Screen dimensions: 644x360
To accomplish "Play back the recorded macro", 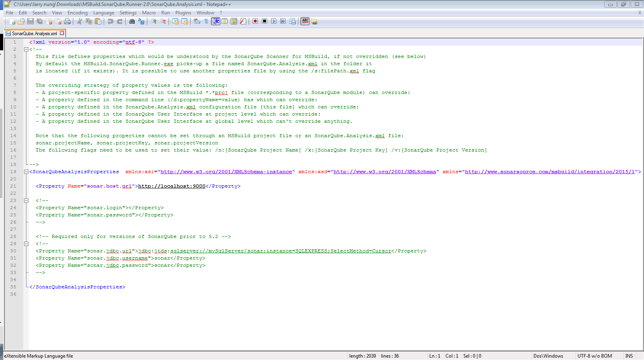I will coord(274,21).
